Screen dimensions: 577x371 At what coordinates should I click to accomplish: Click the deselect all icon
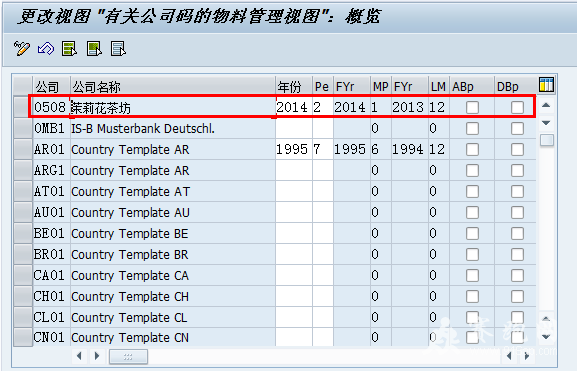click(x=118, y=49)
